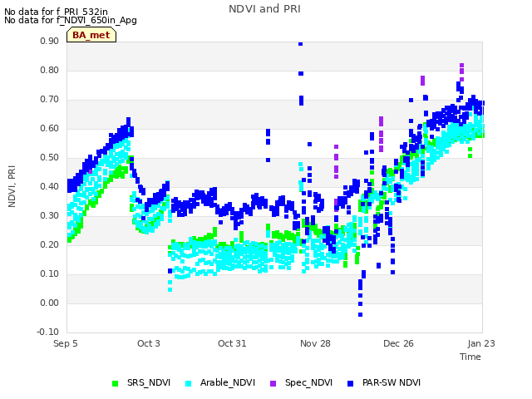Screen dimensions: 532x399
Task: Select the Arable_NDVI legend label
Action: (227, 382)
